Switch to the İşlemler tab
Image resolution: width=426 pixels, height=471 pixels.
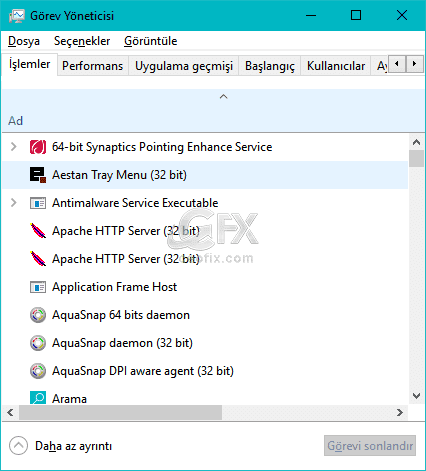click(x=29, y=64)
